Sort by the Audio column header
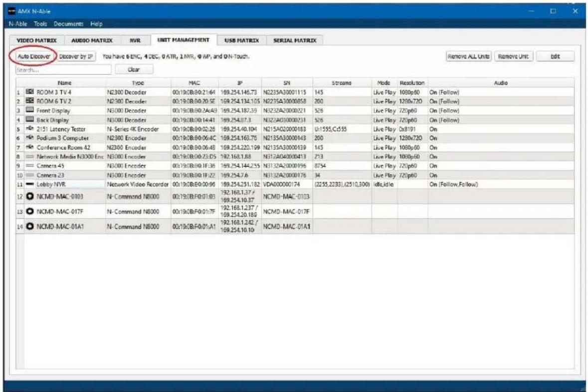The image size is (588, 392). coord(501,82)
